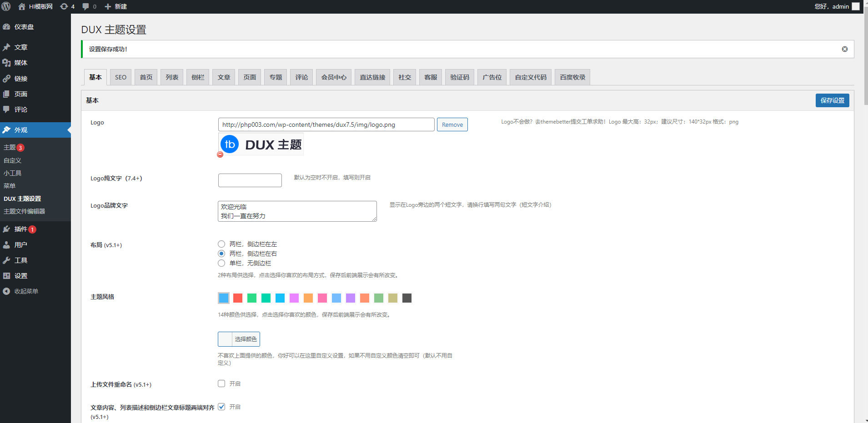This screenshot has height=423, width=868.
Task: Click the Logo URL input field
Action: pyautogui.click(x=326, y=124)
